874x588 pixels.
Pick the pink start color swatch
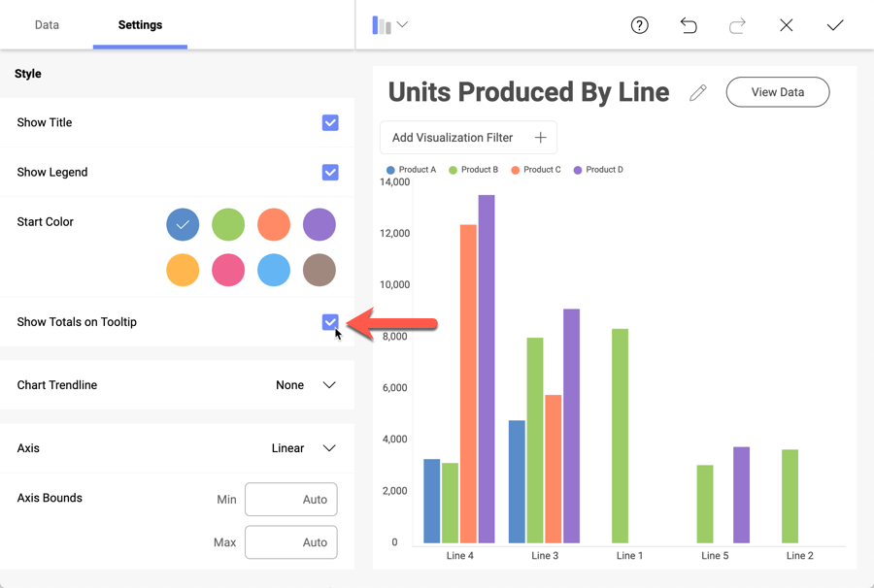point(228,271)
